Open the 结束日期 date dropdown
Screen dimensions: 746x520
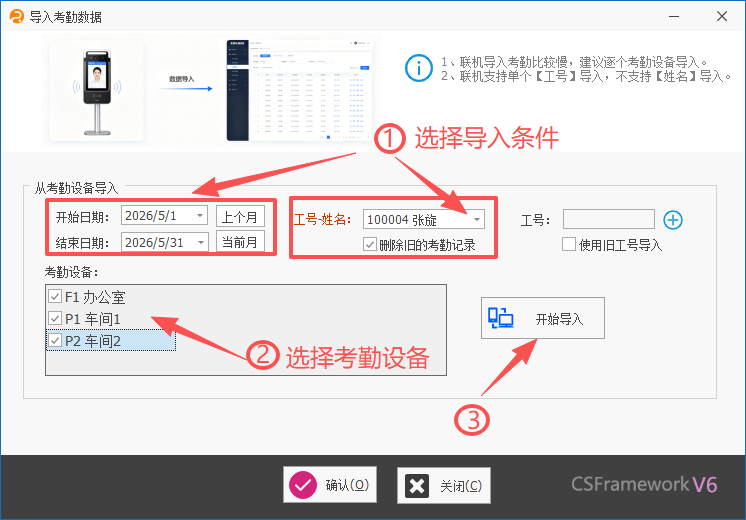(200, 242)
